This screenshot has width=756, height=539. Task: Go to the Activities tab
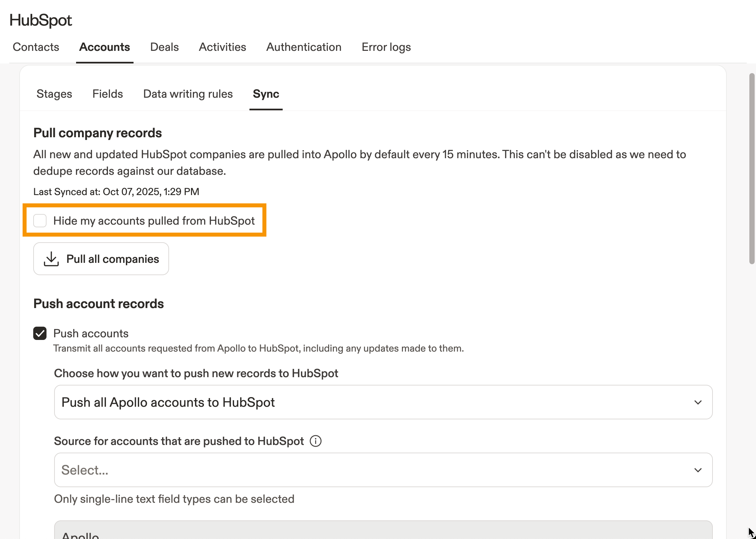222,47
